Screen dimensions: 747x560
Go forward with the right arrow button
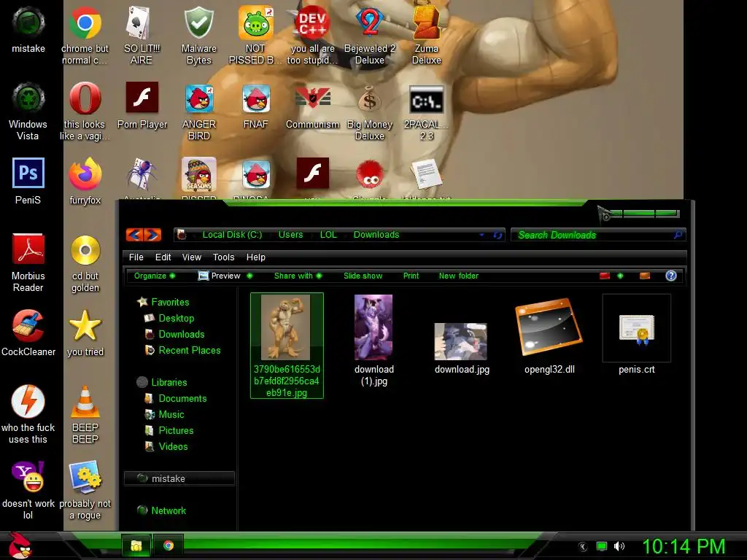(152, 235)
